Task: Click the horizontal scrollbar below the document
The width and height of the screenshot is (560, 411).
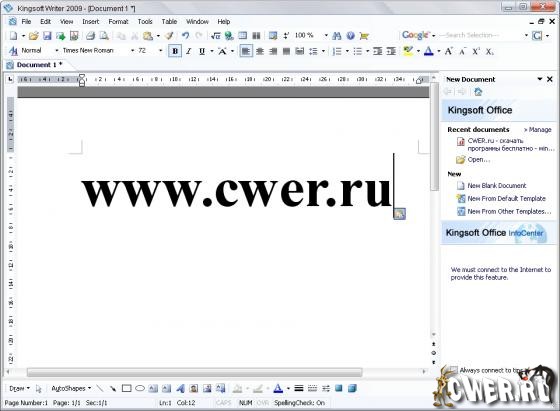Action: [x=195, y=372]
